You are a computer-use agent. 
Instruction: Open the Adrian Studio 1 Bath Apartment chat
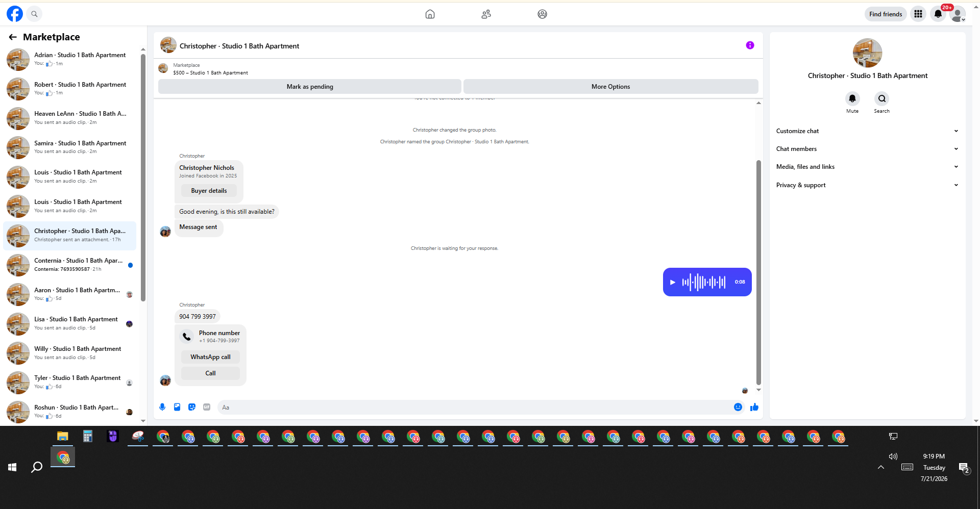pyautogui.click(x=70, y=59)
